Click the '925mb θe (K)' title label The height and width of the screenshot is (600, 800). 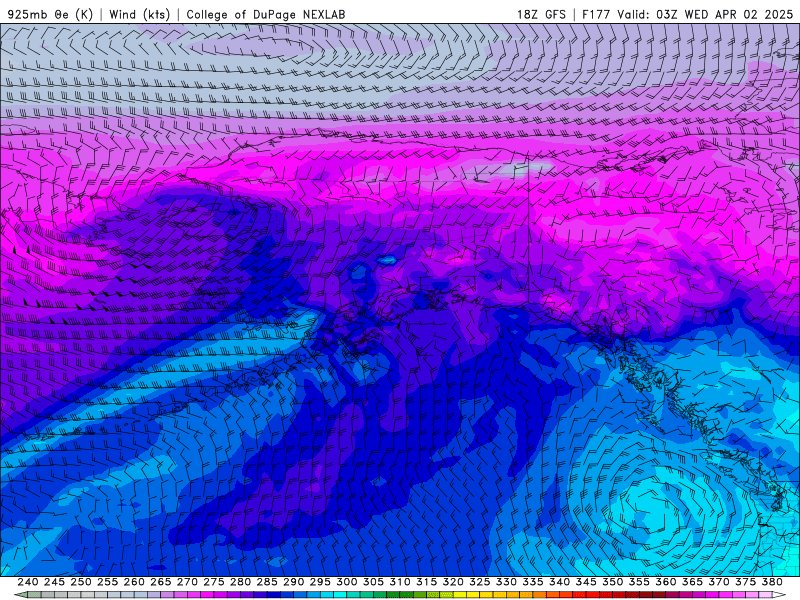[50, 14]
